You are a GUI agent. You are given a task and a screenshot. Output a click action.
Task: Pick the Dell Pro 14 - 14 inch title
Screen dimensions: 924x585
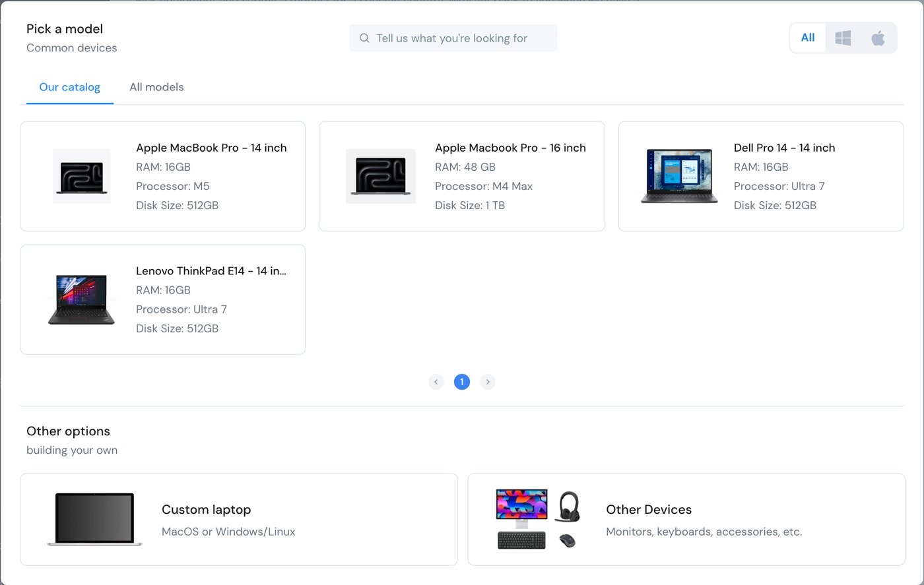point(784,148)
